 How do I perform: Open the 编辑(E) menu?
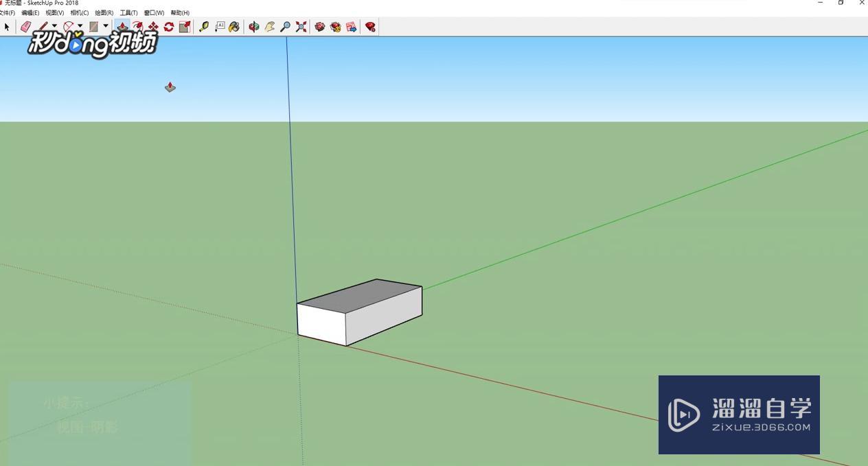tap(30, 12)
